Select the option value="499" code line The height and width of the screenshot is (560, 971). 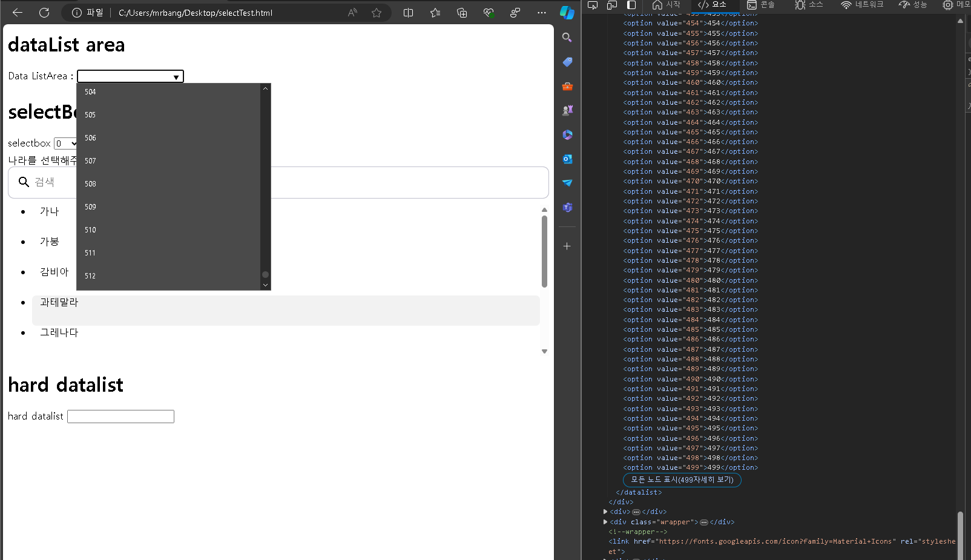pos(691,468)
